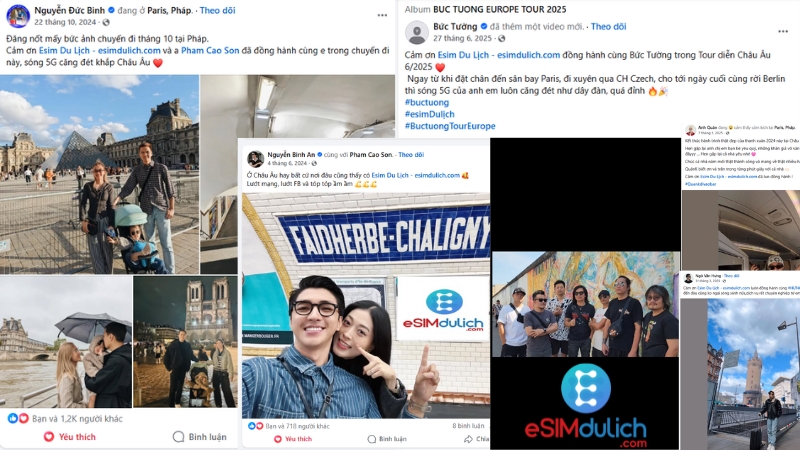Click the heart icon beside Yêu thích under Louvre post
This screenshot has width=800, height=450.
(x=49, y=437)
